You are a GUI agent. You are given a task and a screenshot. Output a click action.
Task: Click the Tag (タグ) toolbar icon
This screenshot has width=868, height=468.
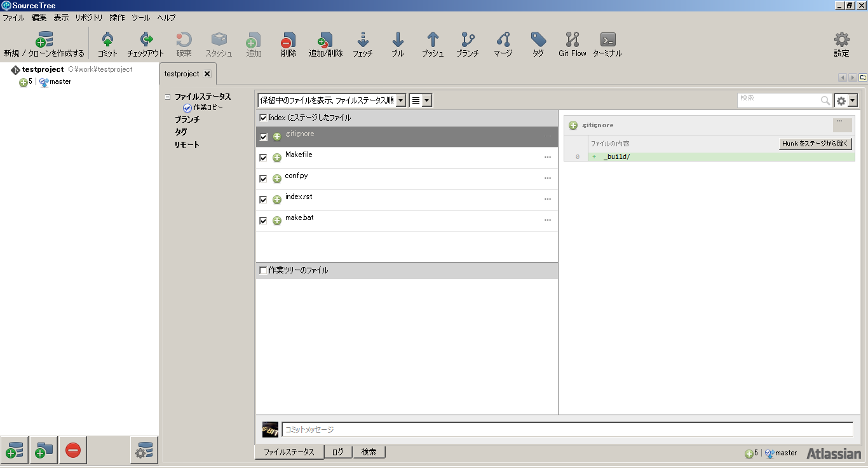[x=538, y=40]
